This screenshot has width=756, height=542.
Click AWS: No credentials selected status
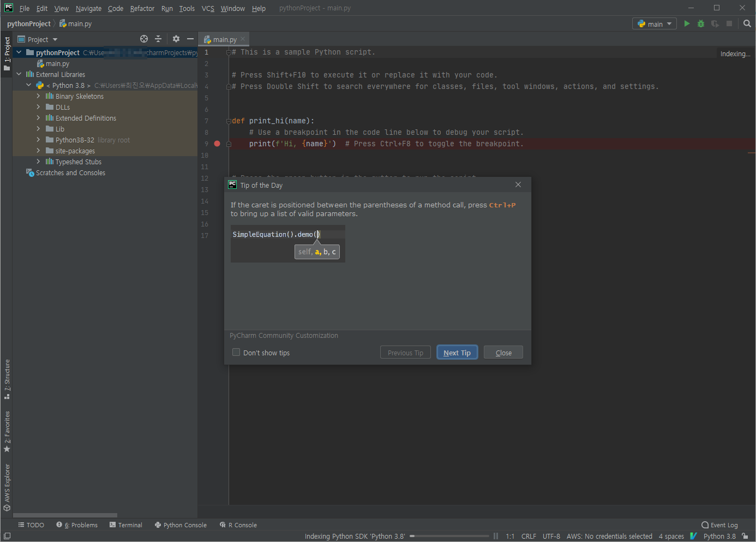point(609,536)
